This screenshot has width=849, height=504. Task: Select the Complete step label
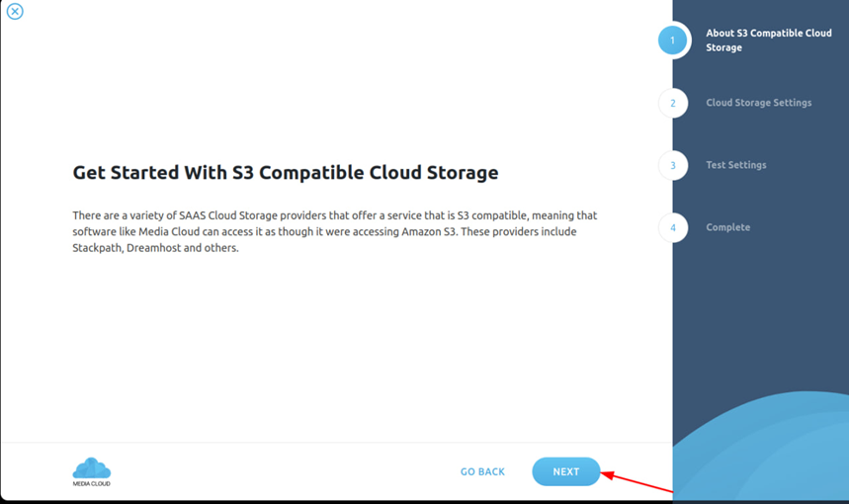(727, 227)
